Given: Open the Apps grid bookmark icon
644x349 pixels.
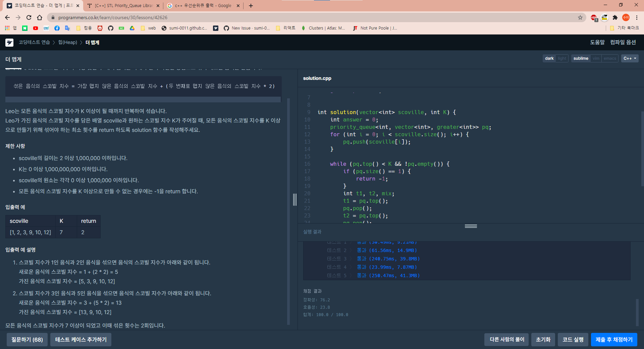Looking at the screenshot, I should pyautogui.click(x=7, y=28).
